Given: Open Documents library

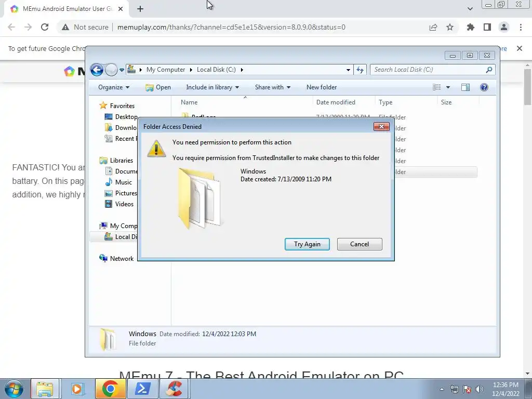Looking at the screenshot, I should [121, 171].
